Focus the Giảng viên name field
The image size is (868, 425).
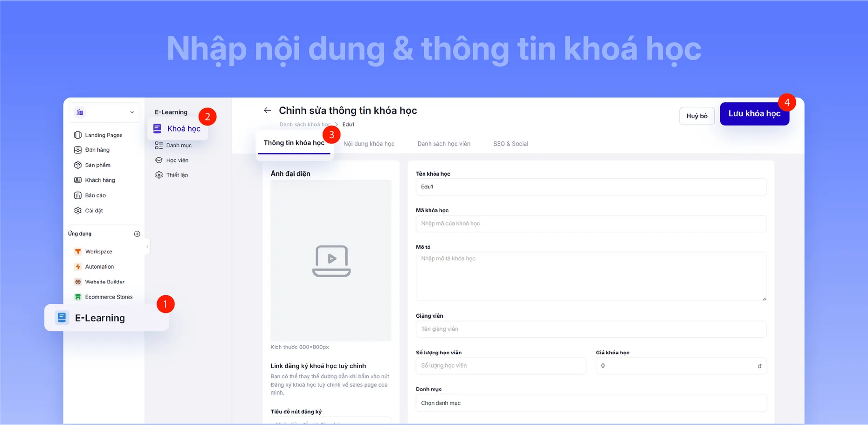(x=591, y=329)
